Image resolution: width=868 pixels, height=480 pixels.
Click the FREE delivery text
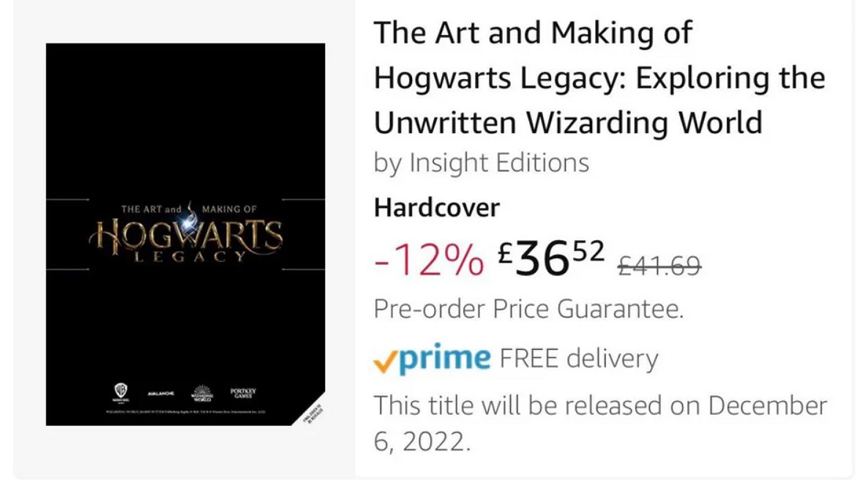coord(578,359)
